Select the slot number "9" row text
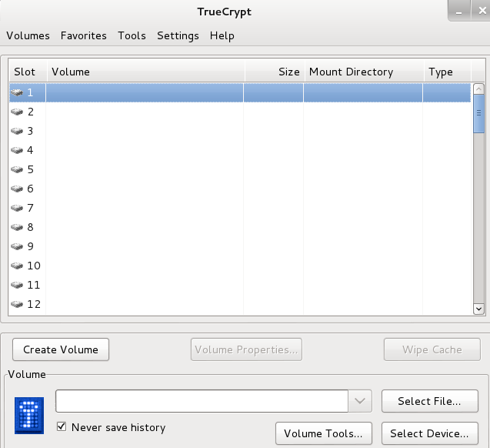Viewport: 490px width, 448px height. point(30,246)
